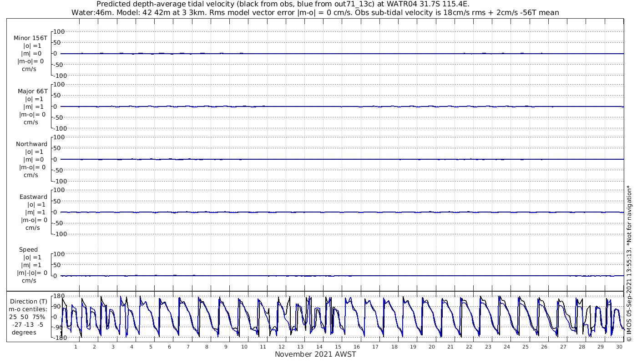Select the "-27 -13 -5" centile values
The width and height of the screenshot is (637, 364).
pos(28,324)
